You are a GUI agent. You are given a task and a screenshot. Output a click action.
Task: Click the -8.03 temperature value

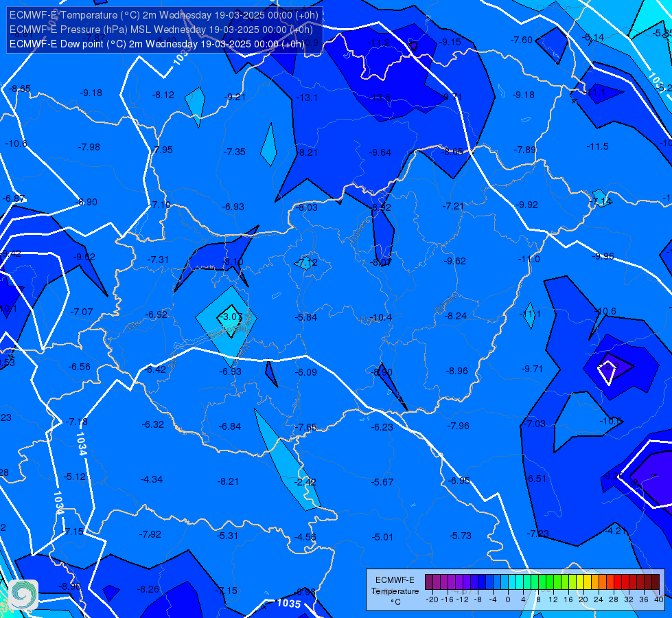coord(307,207)
